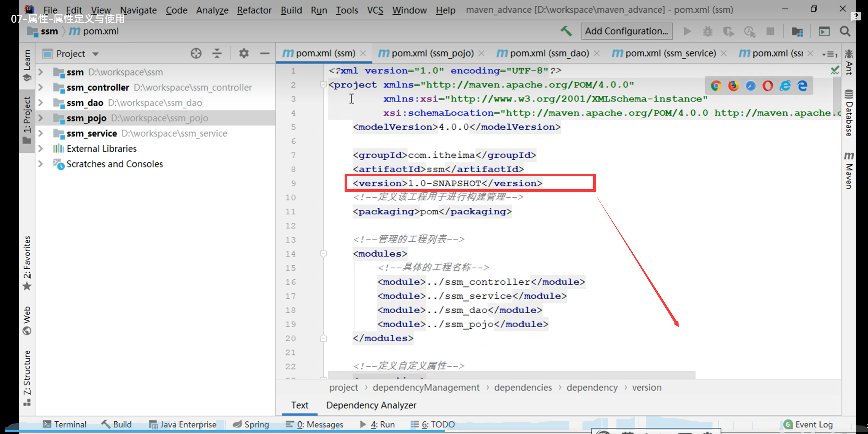
Task: Open Project panel settings gear
Action: 244,53
